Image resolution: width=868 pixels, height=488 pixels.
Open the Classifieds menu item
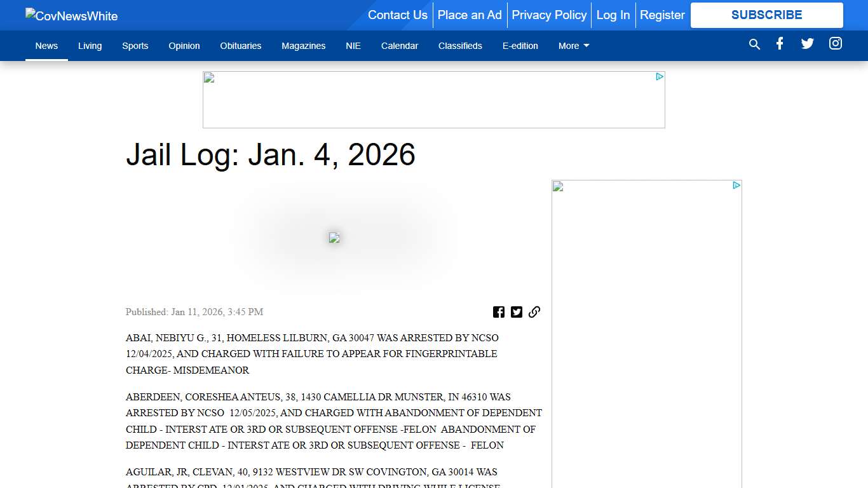pyautogui.click(x=460, y=46)
